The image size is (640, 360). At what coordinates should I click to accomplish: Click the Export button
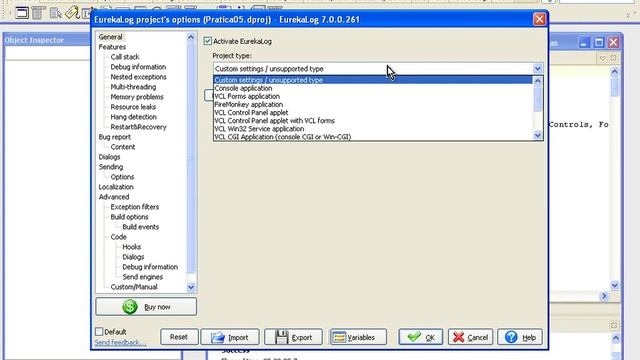click(x=293, y=337)
